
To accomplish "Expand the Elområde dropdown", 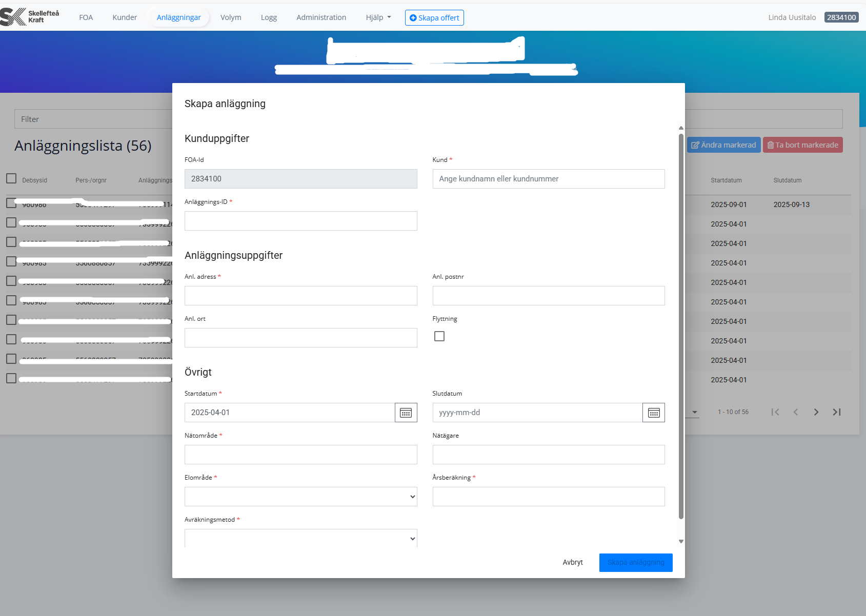I will (x=300, y=497).
